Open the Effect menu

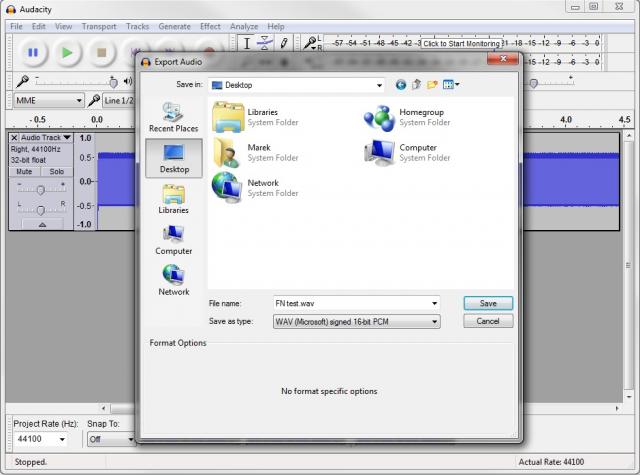point(210,27)
